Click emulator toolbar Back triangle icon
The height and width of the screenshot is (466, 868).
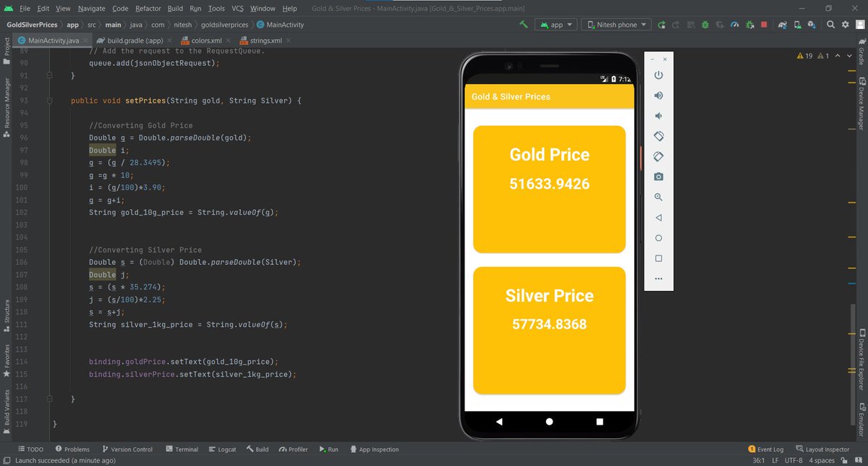[x=658, y=217]
